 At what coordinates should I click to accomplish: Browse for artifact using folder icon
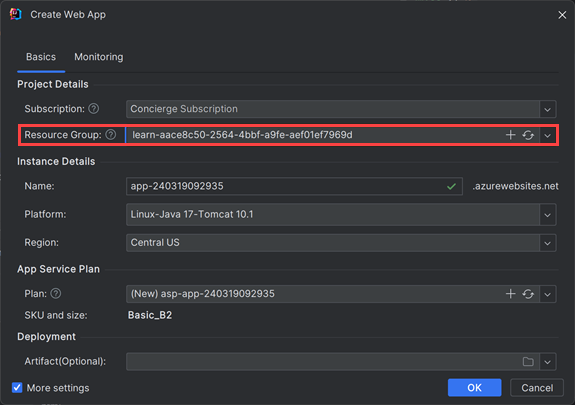pyautogui.click(x=528, y=362)
